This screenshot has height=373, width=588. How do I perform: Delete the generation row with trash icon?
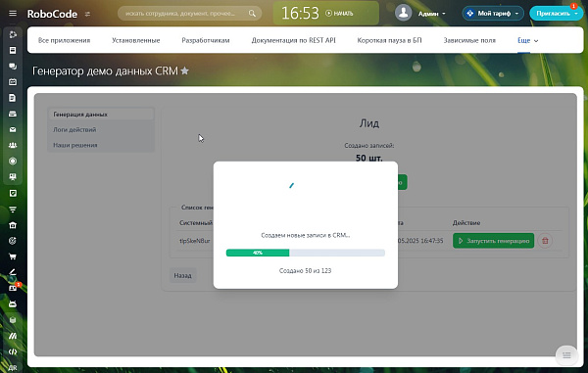click(545, 241)
